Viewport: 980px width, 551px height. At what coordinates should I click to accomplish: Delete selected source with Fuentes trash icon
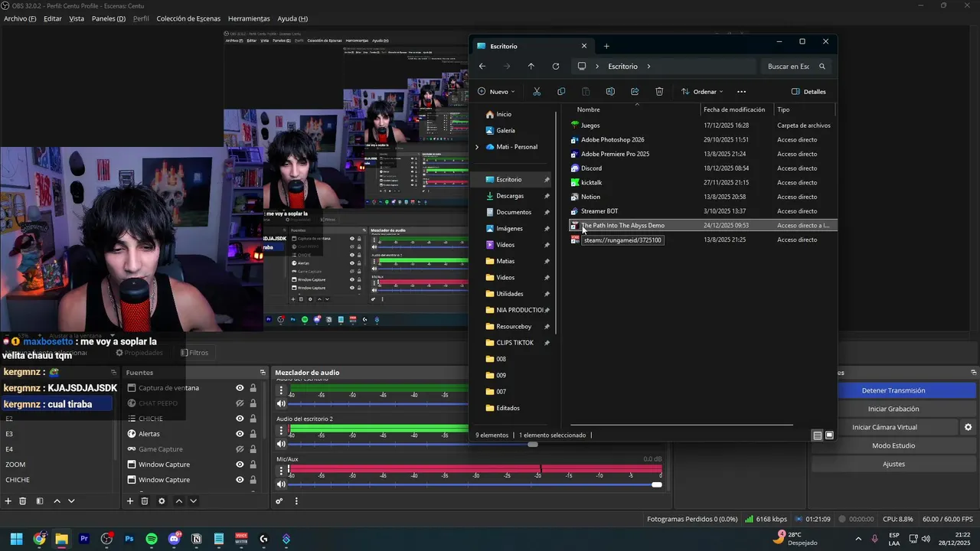click(145, 501)
